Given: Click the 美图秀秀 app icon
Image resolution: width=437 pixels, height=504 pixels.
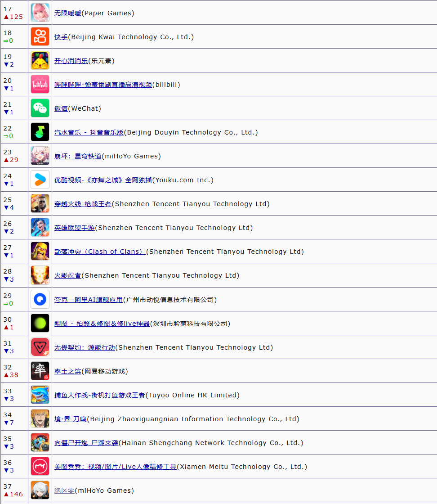Looking at the screenshot, I should coord(40,466).
